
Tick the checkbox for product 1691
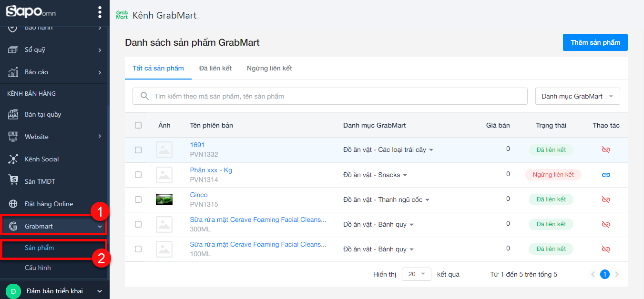(x=138, y=150)
